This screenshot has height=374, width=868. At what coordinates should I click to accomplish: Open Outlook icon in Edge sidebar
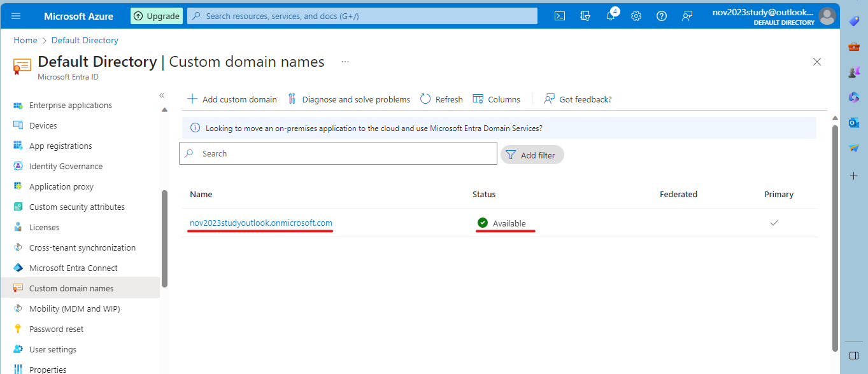click(854, 123)
